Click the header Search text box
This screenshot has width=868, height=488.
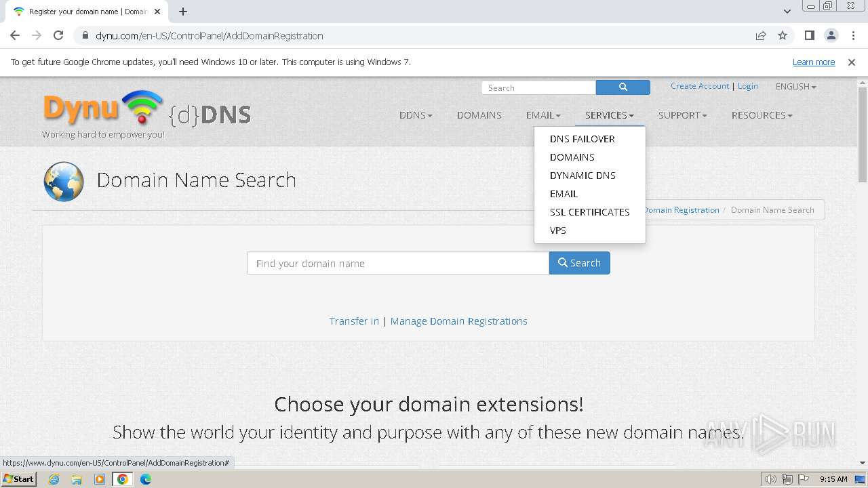[538, 87]
